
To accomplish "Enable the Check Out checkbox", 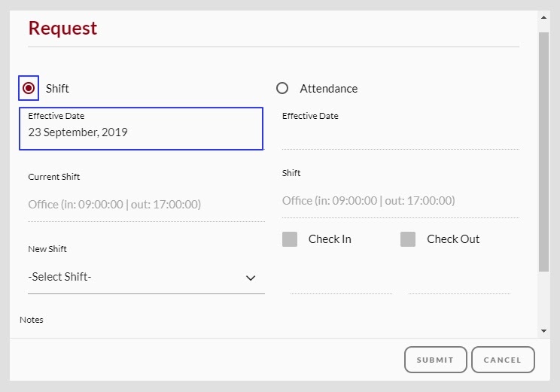I will click(x=408, y=239).
